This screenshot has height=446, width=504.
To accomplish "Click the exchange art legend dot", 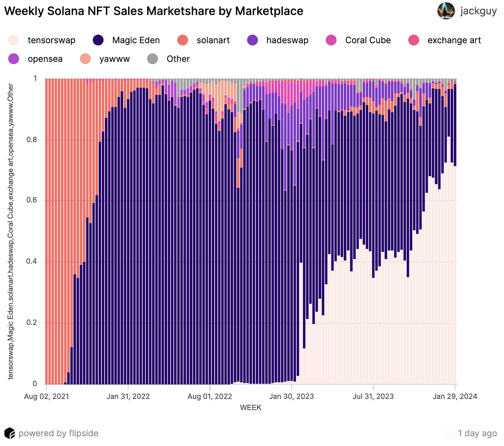I will (414, 40).
